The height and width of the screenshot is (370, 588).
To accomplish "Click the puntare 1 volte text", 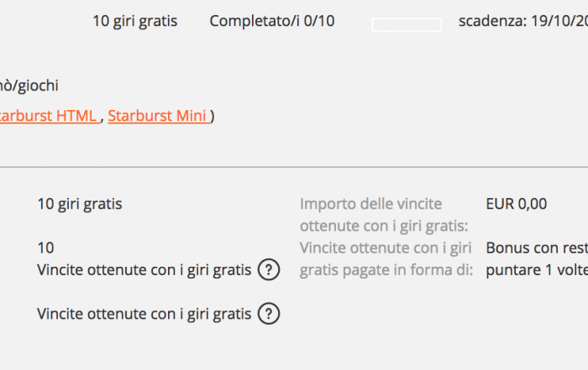I will pos(537,270).
